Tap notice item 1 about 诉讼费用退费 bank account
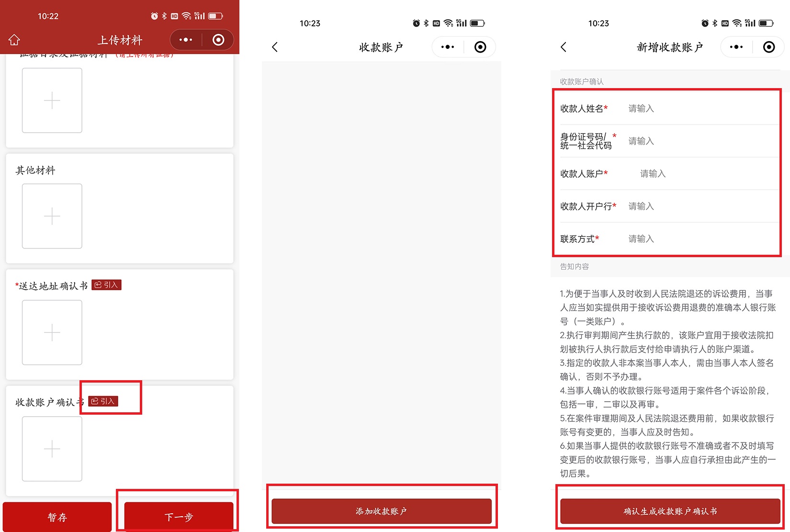Image resolution: width=790 pixels, height=532 pixels. click(668, 307)
